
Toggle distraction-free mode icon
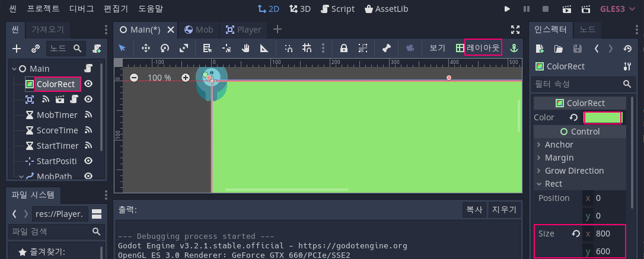pos(515,29)
